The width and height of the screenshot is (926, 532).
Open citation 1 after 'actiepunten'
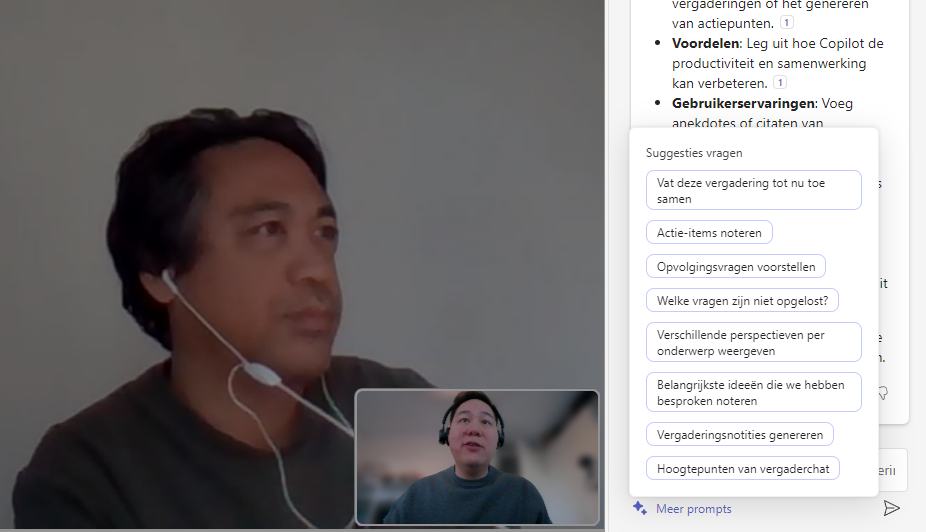pyautogui.click(x=787, y=23)
